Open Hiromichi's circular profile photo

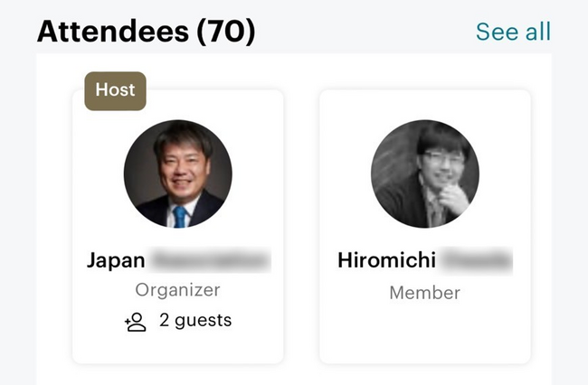pyautogui.click(x=424, y=174)
